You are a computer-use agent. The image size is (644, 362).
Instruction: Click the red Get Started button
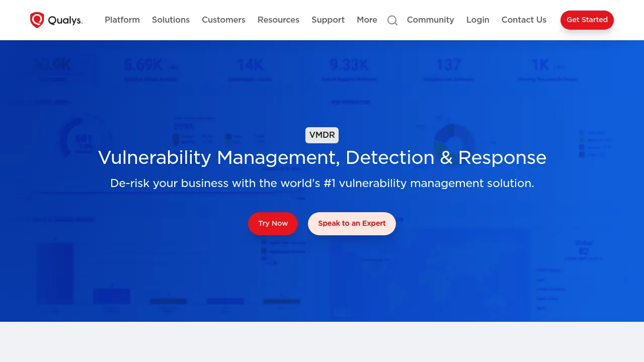click(587, 20)
